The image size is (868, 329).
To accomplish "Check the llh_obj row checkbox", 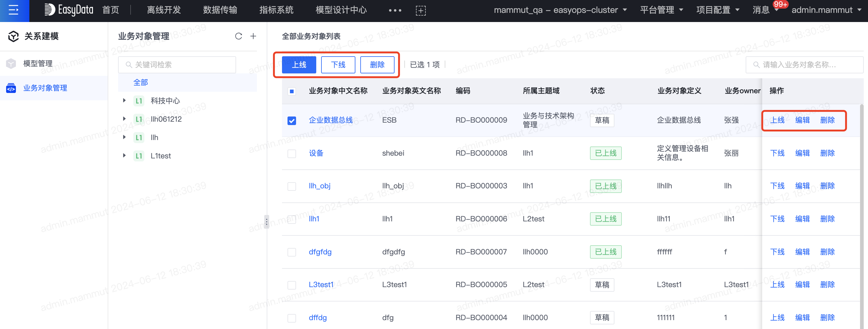I will click(292, 186).
